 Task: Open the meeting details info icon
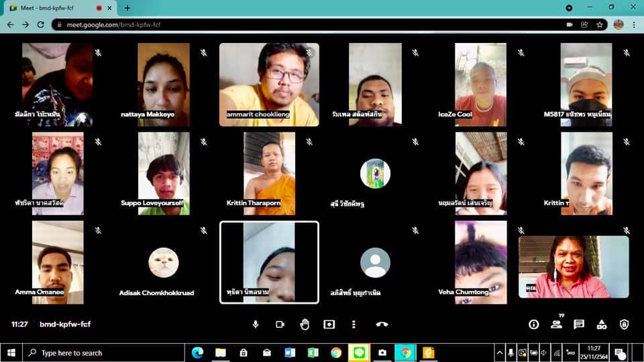533,324
